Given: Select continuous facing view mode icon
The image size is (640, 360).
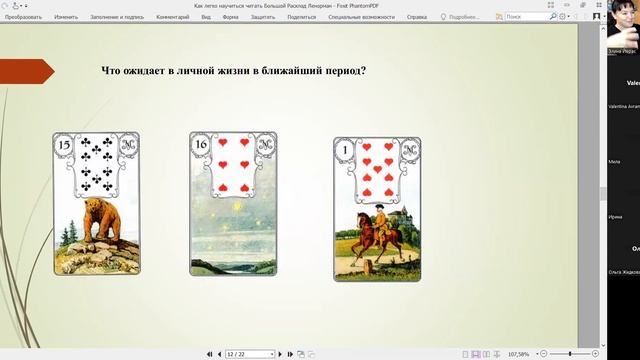Looking at the screenshot, I should 497,354.
